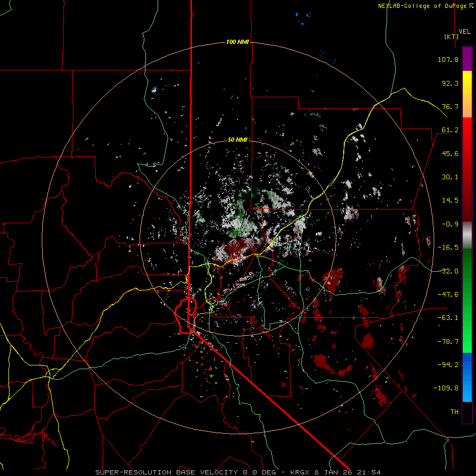Click the -94.2 velocity scale value
476x476 pixels.
(448, 365)
